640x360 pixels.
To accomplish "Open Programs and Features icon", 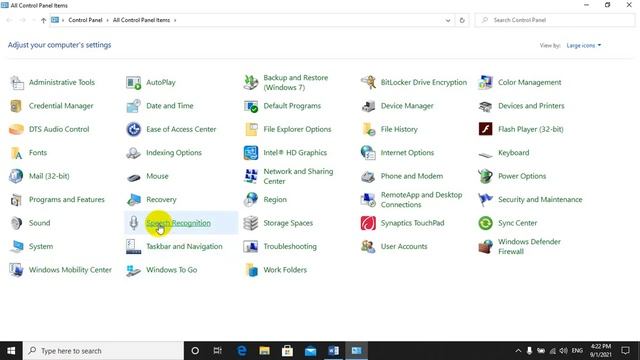I will point(17,200).
